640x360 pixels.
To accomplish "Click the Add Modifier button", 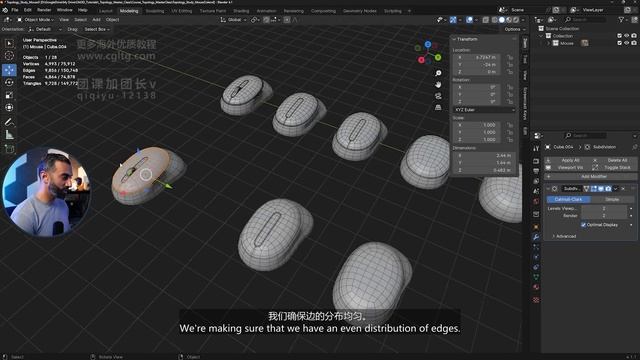I will 591,177.
